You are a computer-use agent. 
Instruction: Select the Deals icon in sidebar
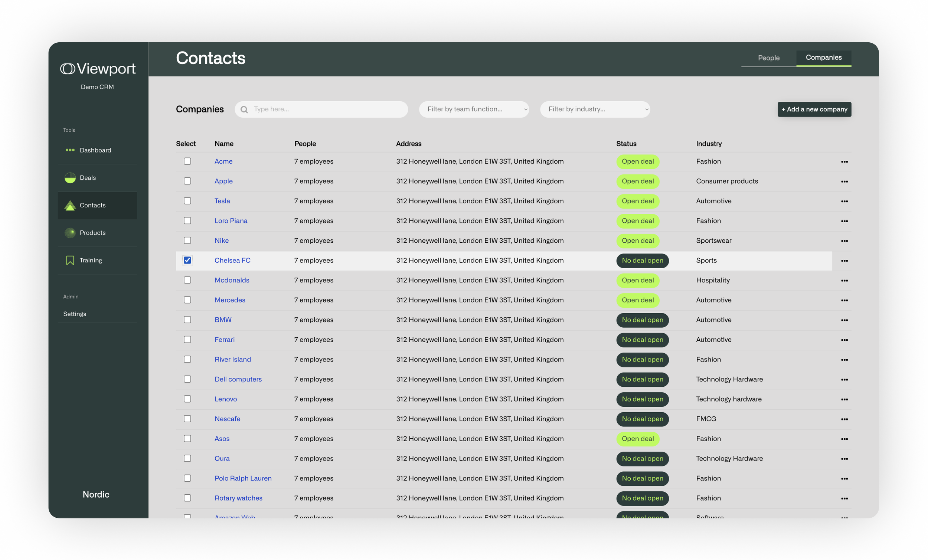(x=70, y=177)
